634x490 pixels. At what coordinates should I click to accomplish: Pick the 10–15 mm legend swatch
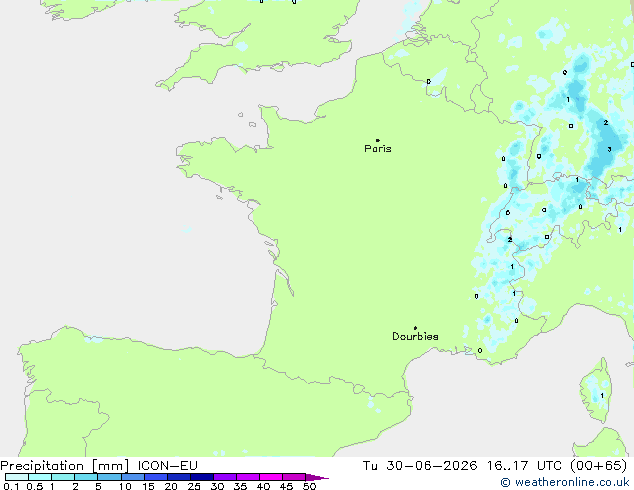click(133, 477)
